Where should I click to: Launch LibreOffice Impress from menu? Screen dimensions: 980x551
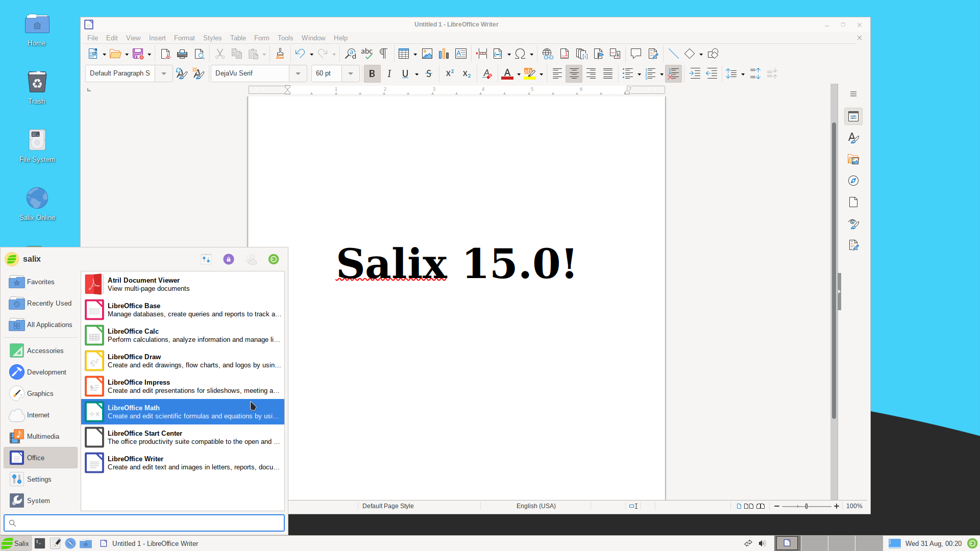[183, 387]
